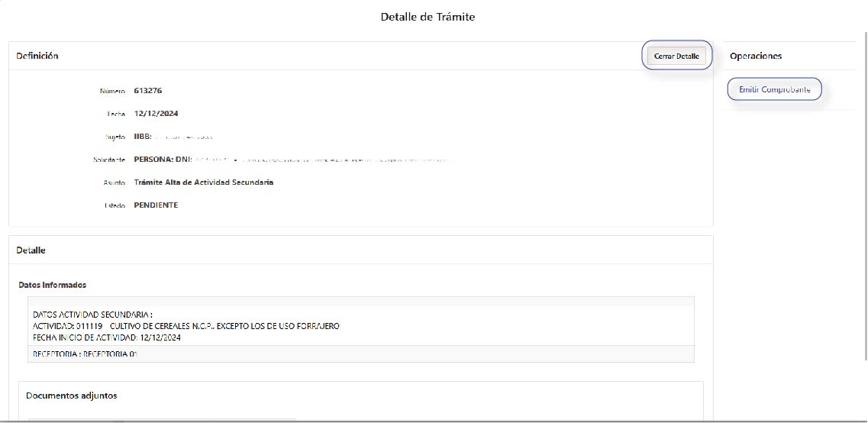Screen dimensions: 868x423
Task: Click the ACTIVIDAD 011119 cultivo de cereales line
Action: (186, 326)
